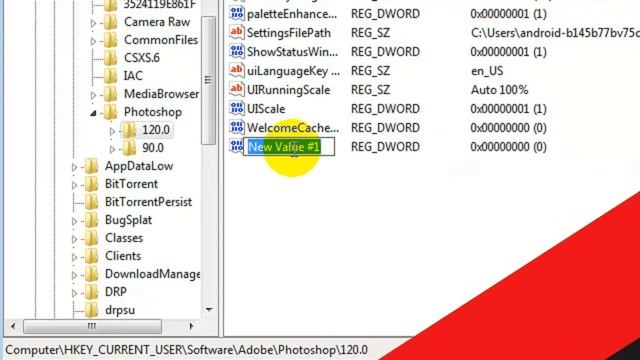Click the SettingsFilePath string value icon
This screenshot has height=360, width=640.
coord(236,33)
